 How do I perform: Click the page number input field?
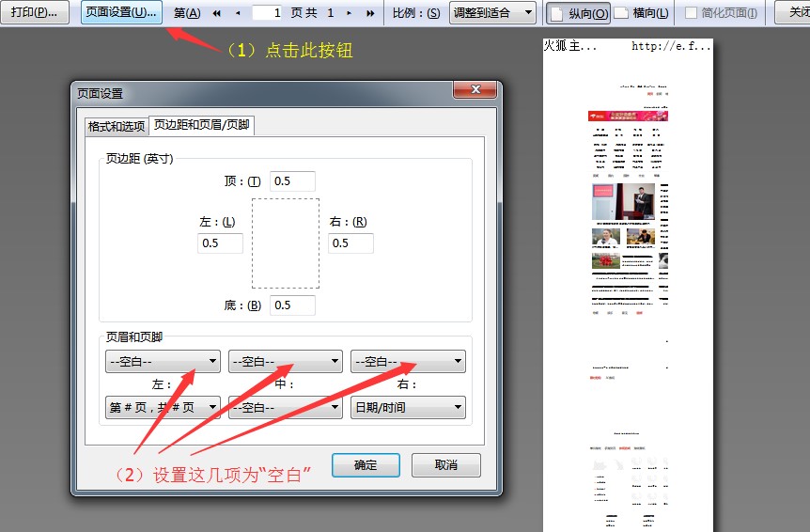pos(267,13)
